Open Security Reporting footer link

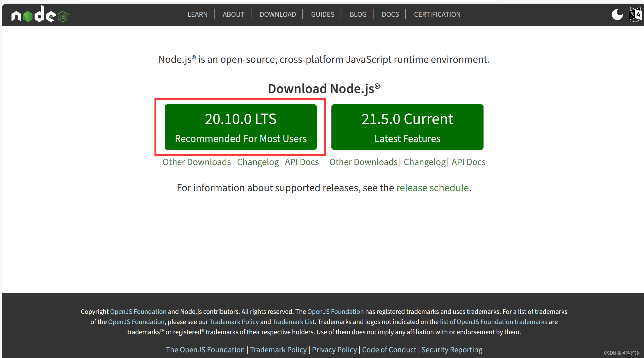pos(452,350)
